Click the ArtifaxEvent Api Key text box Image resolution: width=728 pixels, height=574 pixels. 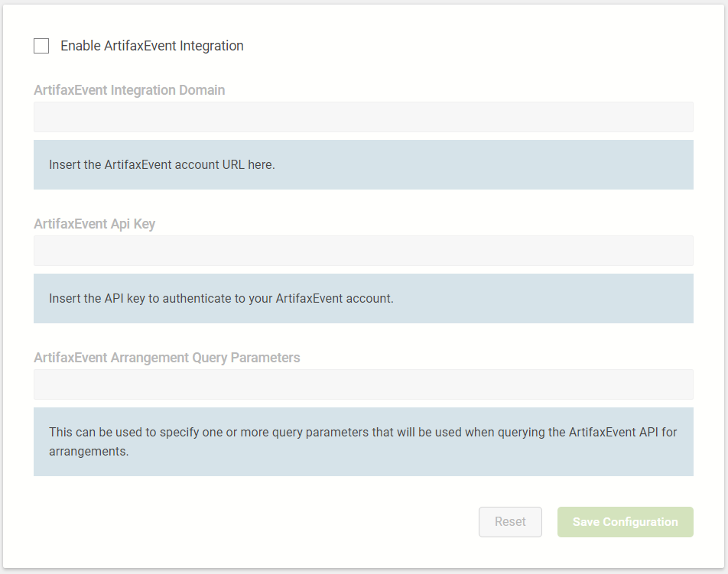tap(363, 251)
